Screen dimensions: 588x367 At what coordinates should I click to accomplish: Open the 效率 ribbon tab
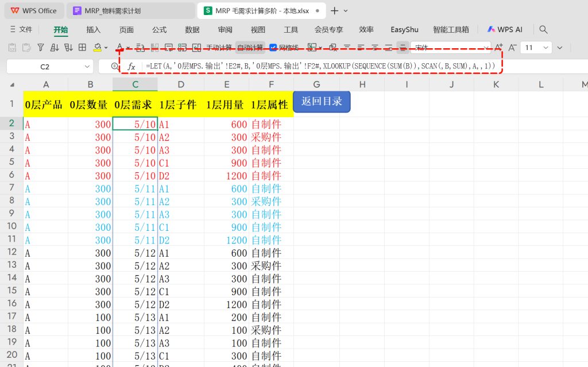coord(366,30)
